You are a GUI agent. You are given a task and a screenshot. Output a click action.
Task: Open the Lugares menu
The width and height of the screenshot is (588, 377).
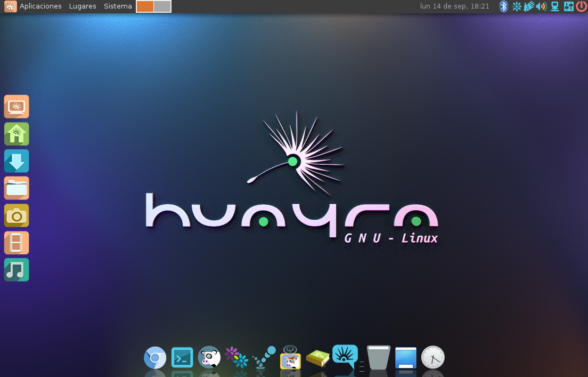[x=83, y=6]
